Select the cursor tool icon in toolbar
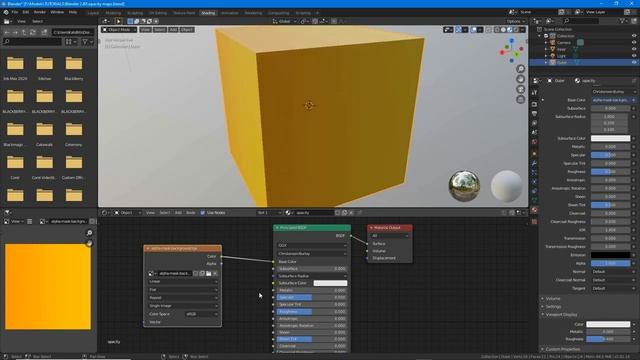The image size is (640, 360). tap(118, 21)
